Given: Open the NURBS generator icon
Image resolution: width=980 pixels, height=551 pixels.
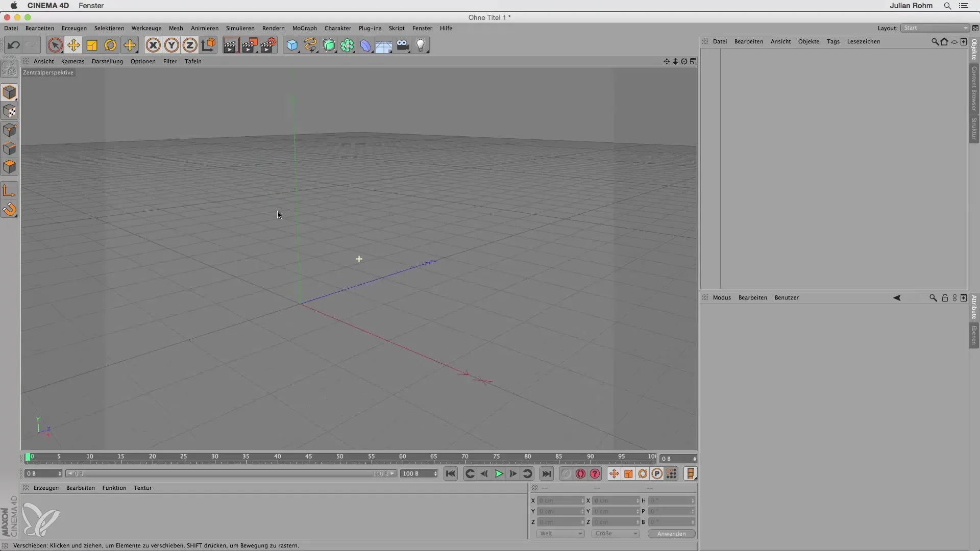Looking at the screenshot, I should 329,45.
